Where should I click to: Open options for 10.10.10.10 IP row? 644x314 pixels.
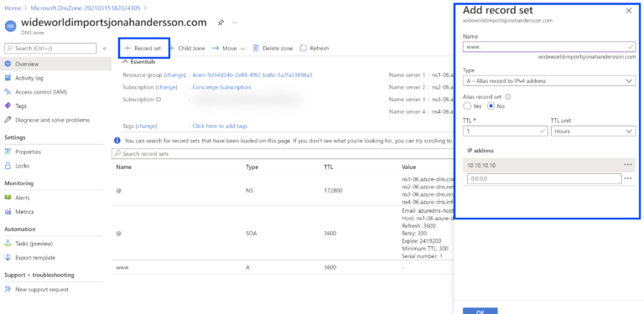pos(627,164)
